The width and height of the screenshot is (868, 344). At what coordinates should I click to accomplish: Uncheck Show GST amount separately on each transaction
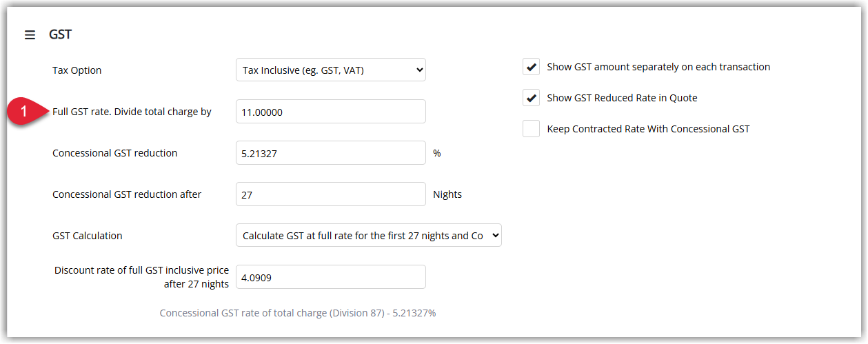pyautogui.click(x=531, y=67)
